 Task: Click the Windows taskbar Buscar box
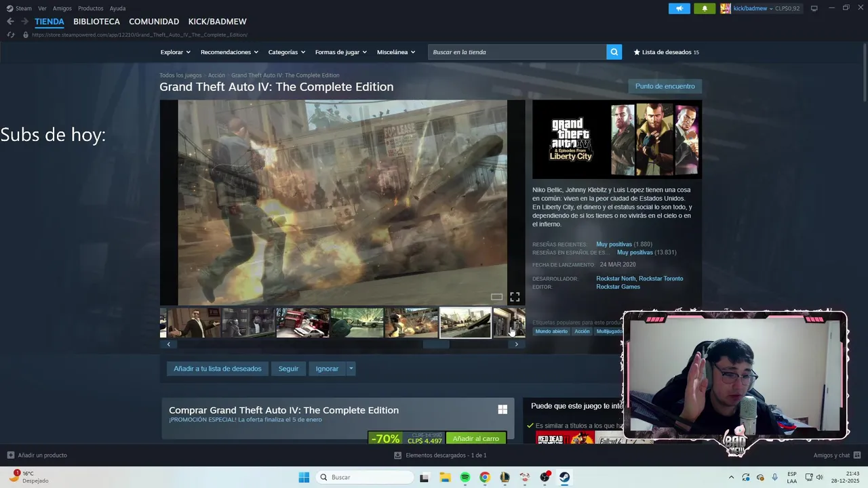[x=366, y=477]
